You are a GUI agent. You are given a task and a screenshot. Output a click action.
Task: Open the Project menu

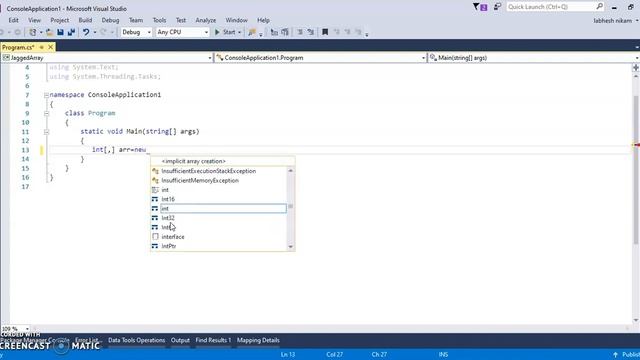pyautogui.click(x=60, y=20)
